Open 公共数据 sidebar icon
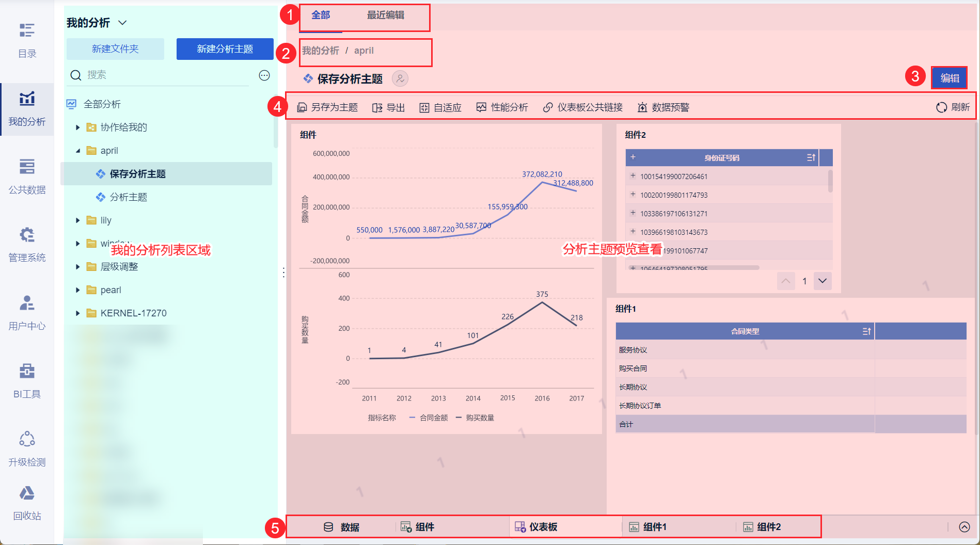 pos(27,167)
